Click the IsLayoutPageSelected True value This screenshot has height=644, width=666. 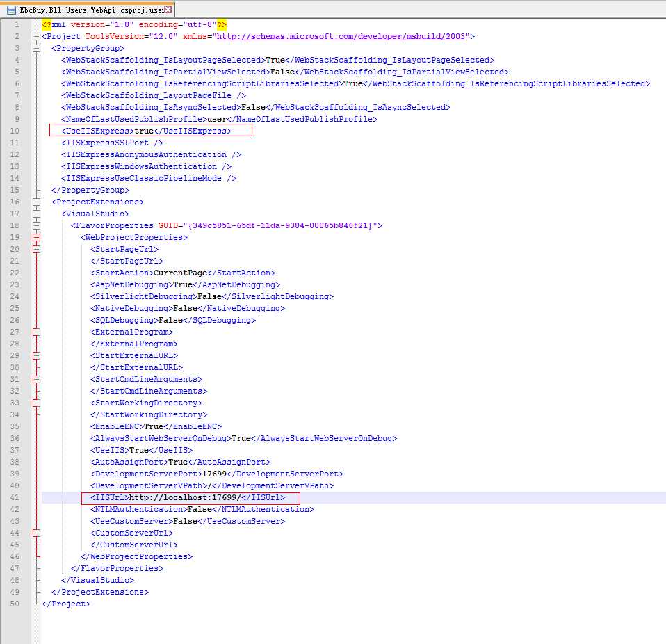(x=275, y=60)
